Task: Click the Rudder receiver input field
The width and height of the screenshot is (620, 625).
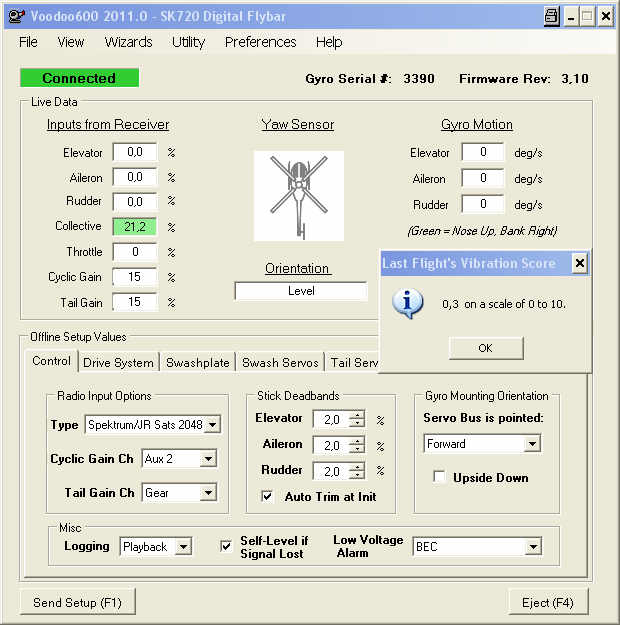Action: [x=135, y=202]
